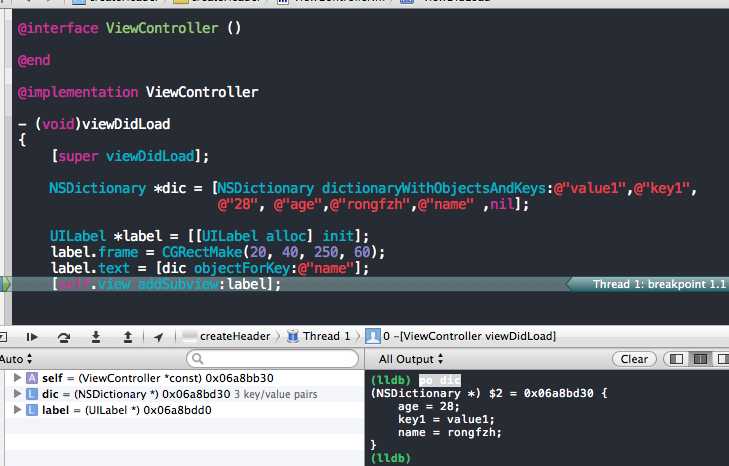The height and width of the screenshot is (466, 729).
Task: Open the simulate location arrow menu
Action: 158,337
